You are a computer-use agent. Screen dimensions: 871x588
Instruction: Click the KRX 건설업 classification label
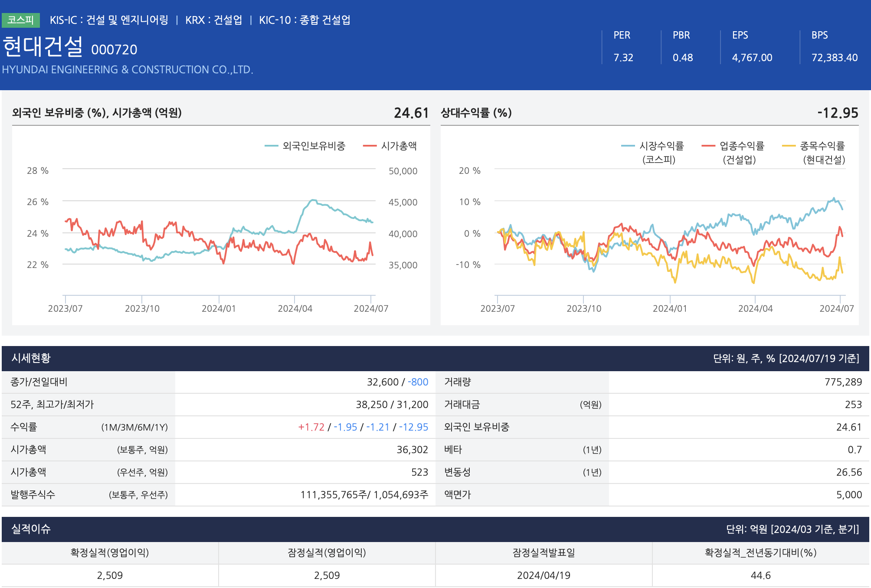point(213,20)
